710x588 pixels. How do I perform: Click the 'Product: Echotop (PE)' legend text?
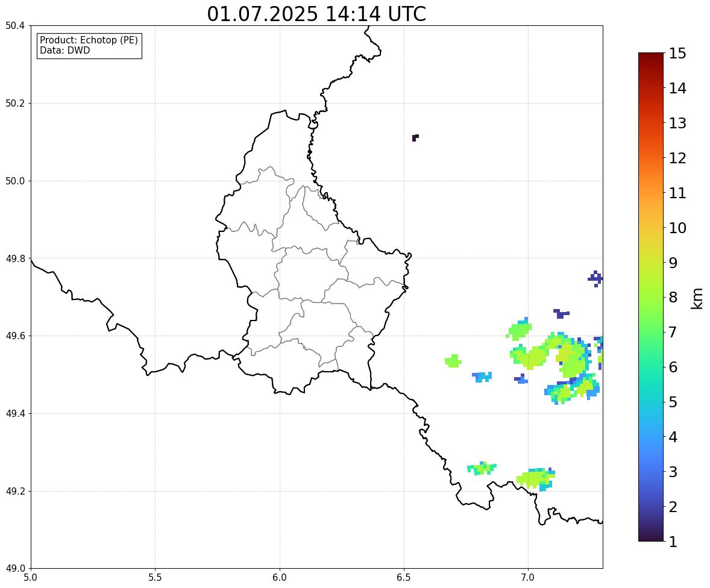[89, 40]
